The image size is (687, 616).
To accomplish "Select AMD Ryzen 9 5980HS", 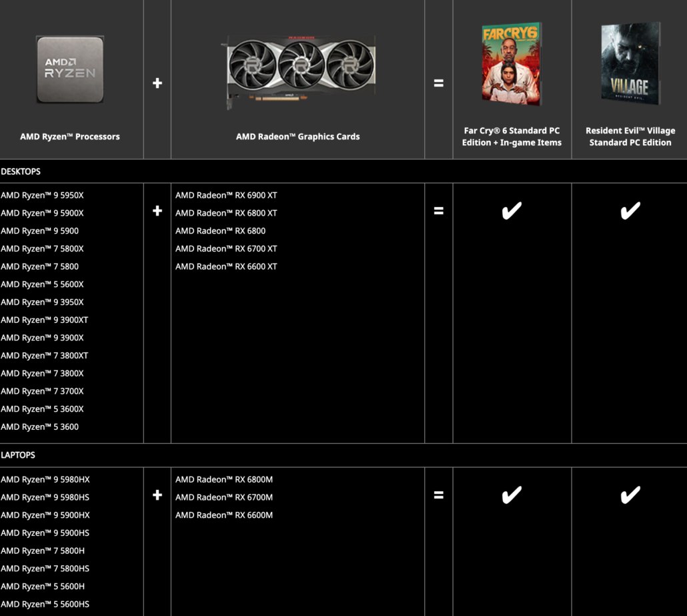I will click(x=45, y=497).
